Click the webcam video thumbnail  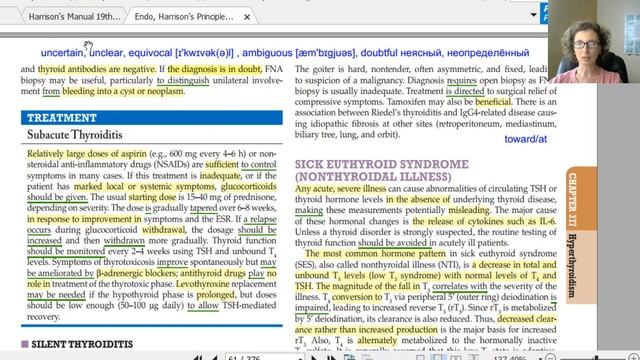coord(593,41)
